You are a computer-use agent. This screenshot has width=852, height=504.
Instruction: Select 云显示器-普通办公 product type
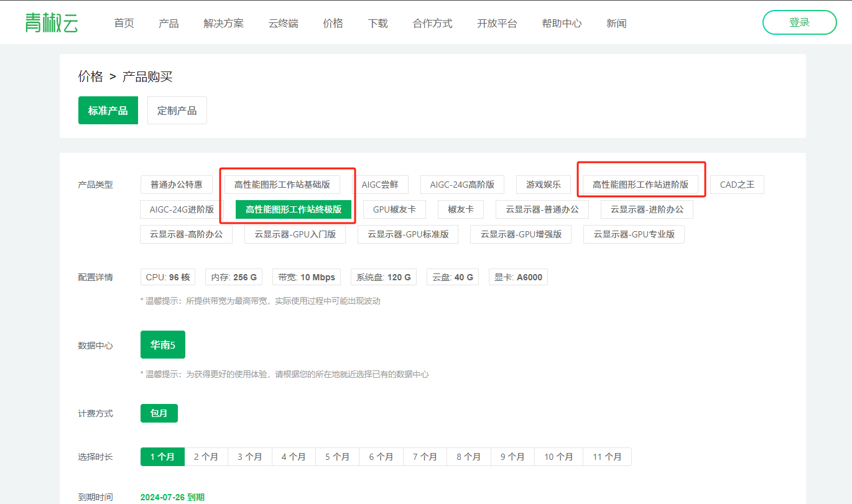[x=542, y=209]
